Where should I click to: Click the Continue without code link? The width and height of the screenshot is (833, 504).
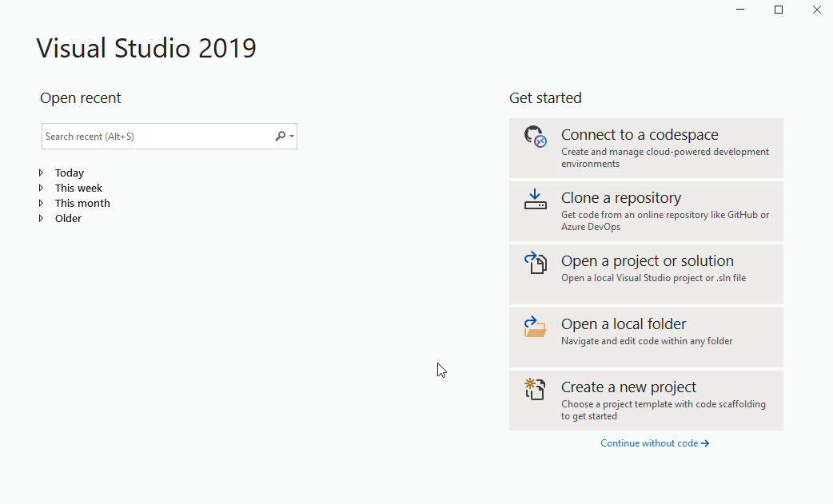pyautogui.click(x=648, y=443)
